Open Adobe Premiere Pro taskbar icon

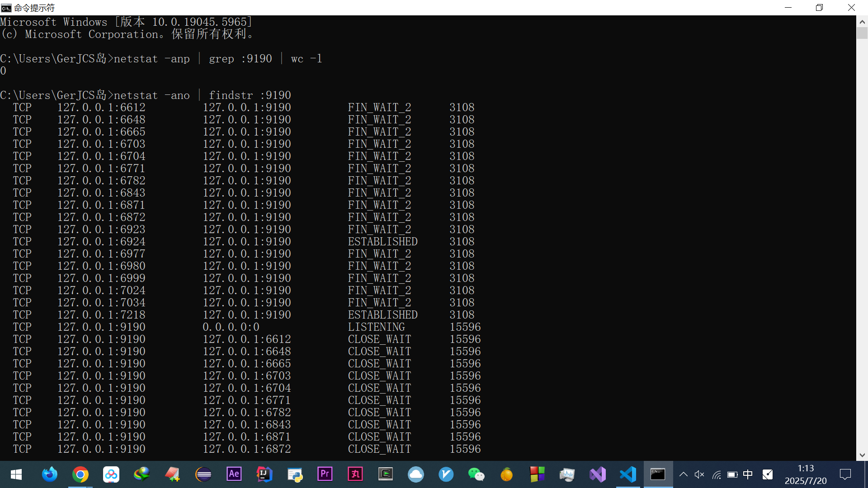pos(325,474)
